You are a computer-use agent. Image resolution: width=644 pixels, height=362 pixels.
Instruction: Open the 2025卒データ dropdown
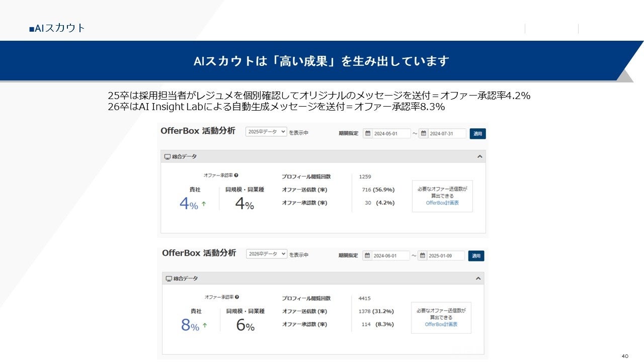click(x=266, y=132)
